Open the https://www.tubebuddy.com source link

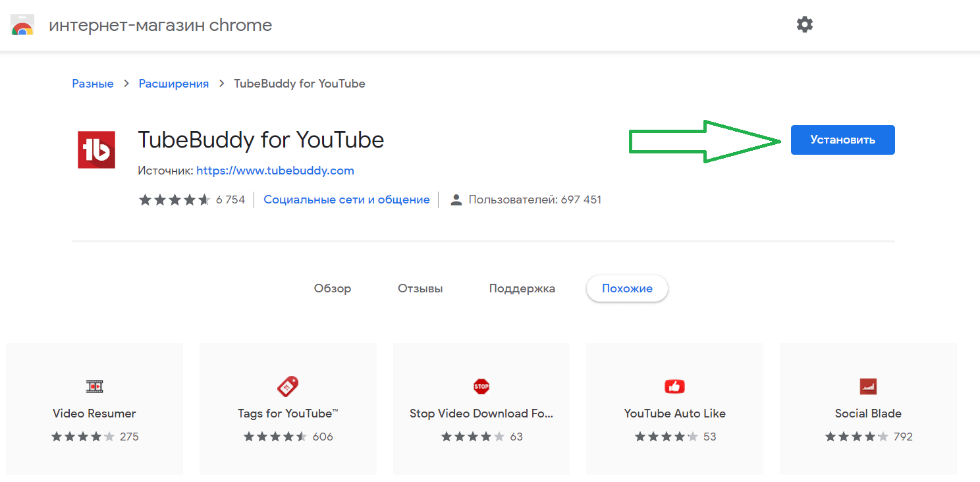coord(275,171)
